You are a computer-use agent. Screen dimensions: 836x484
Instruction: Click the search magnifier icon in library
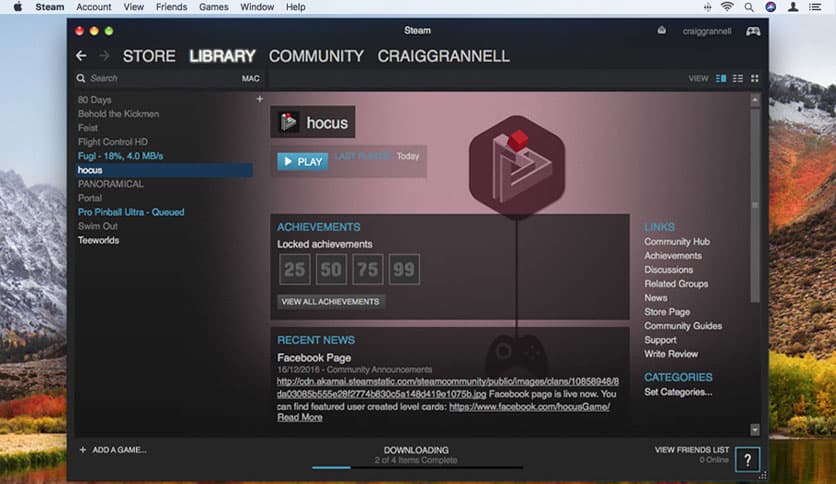(81, 78)
